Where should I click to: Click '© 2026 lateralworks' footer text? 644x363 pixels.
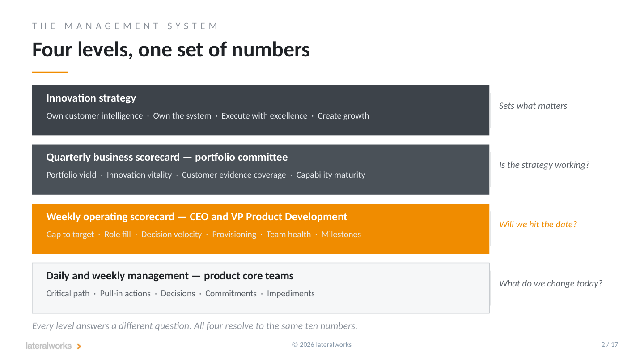[322, 345]
